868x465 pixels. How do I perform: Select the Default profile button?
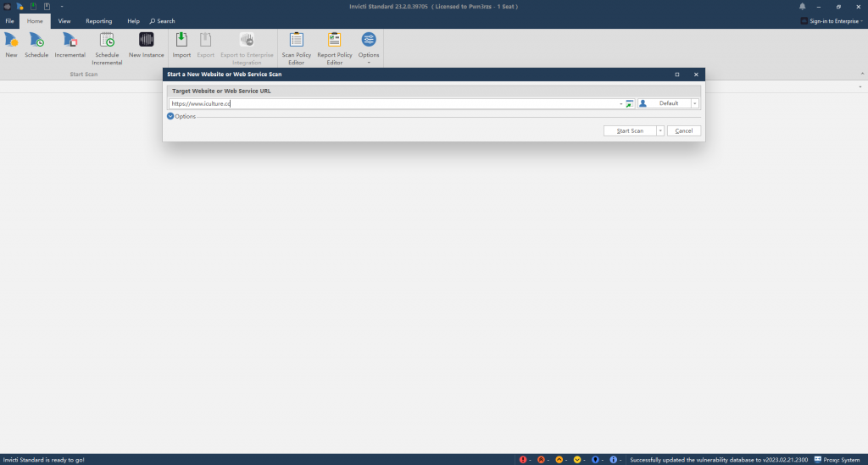click(x=664, y=103)
